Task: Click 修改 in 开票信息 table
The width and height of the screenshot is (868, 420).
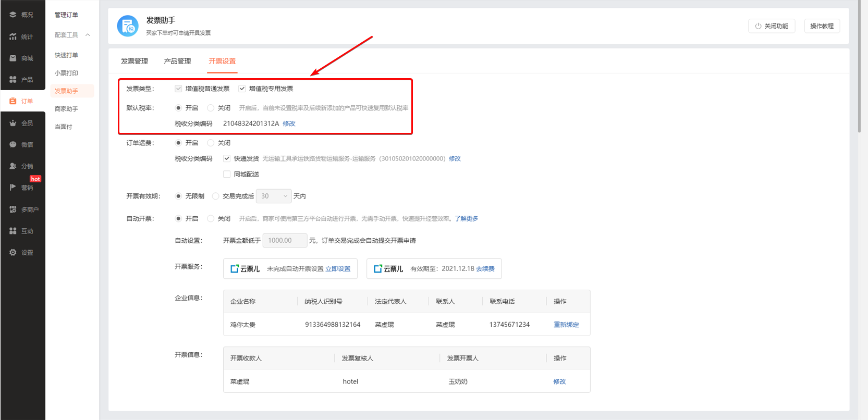Action: click(x=559, y=381)
